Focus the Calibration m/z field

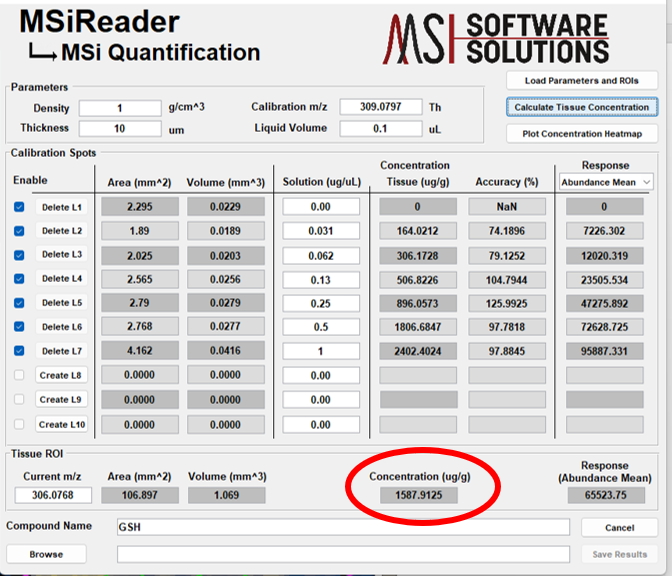click(381, 107)
